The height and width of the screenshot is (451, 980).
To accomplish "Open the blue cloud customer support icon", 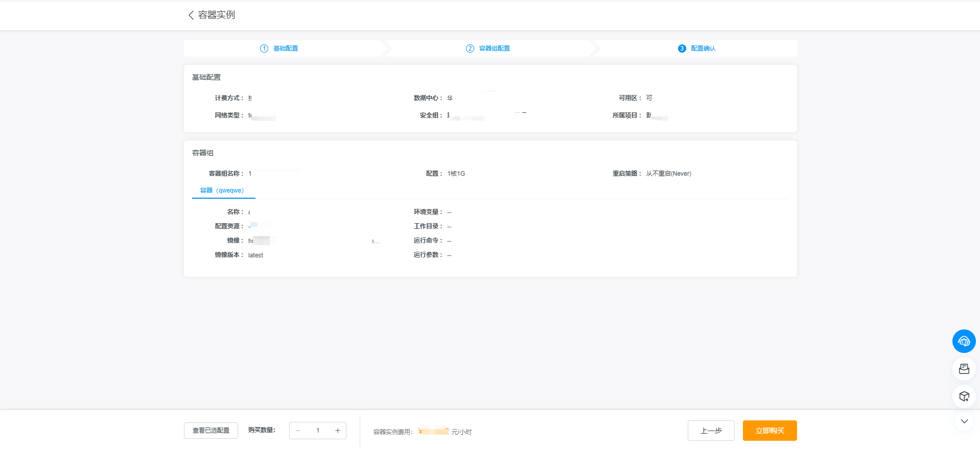I will point(964,341).
